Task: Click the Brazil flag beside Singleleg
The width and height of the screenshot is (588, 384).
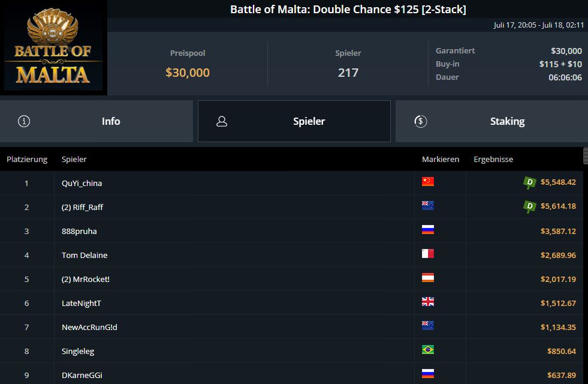Action: point(428,350)
